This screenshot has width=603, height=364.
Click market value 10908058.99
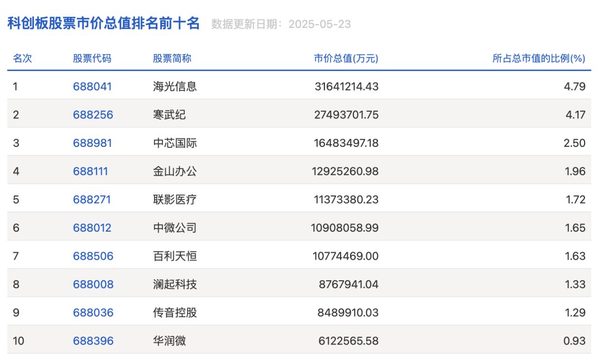[345, 228]
